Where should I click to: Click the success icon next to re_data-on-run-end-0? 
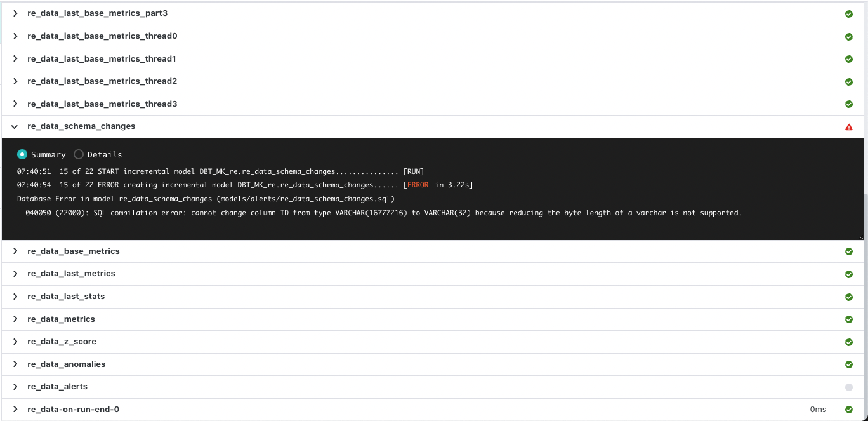(x=848, y=409)
